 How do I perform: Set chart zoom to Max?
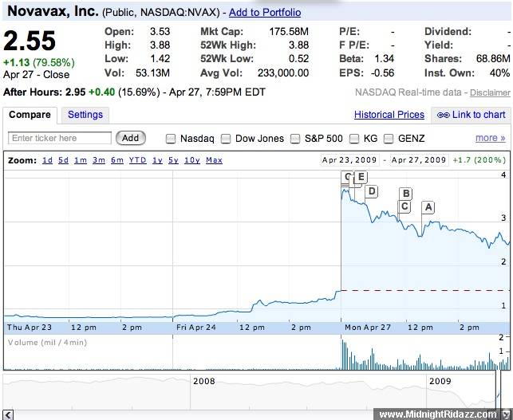pos(214,160)
